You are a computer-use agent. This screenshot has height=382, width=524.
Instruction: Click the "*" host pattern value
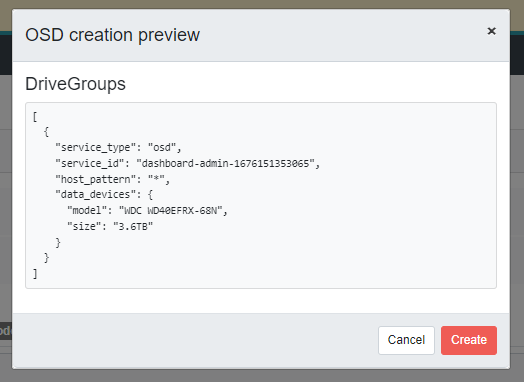156,179
